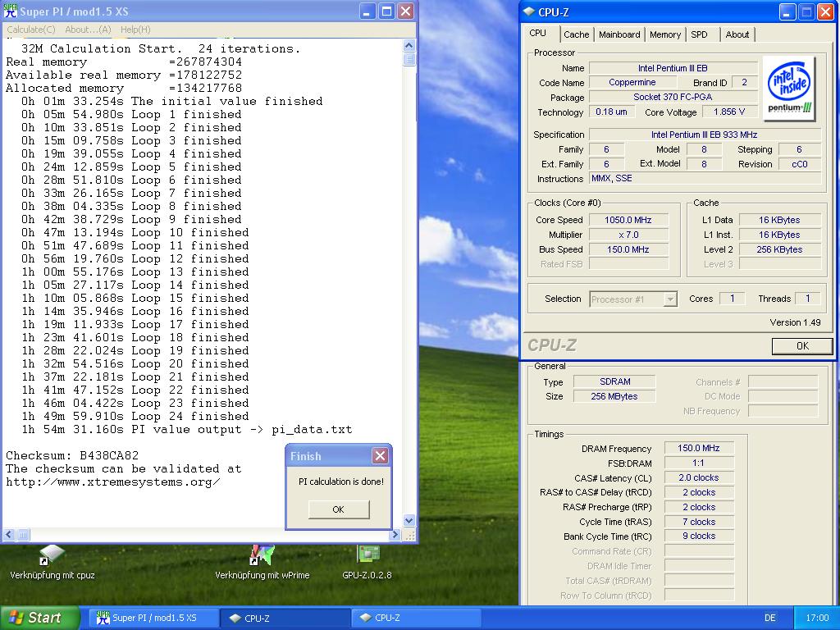Image resolution: width=840 pixels, height=630 pixels.
Task: Click the Super PI title bar icon
Action: click(x=11, y=11)
